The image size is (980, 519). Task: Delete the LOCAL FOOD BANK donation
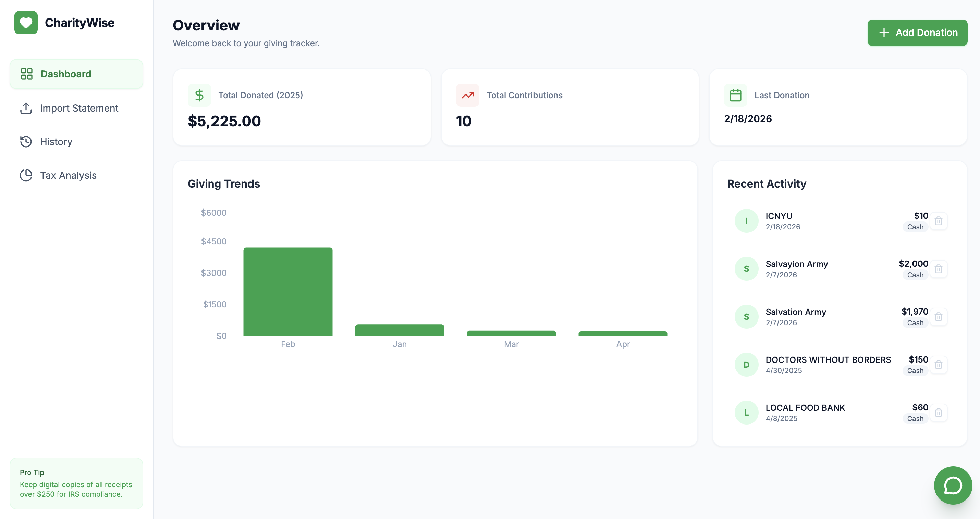pos(938,413)
